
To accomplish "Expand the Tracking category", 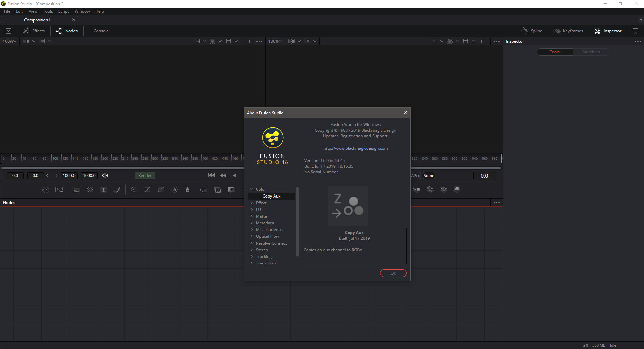I will (x=251, y=257).
